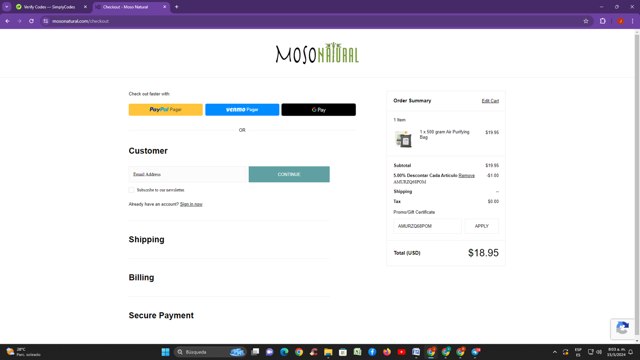Image resolution: width=640 pixels, height=360 pixels.
Task: Launch Firefox from taskbar
Action: point(387,352)
